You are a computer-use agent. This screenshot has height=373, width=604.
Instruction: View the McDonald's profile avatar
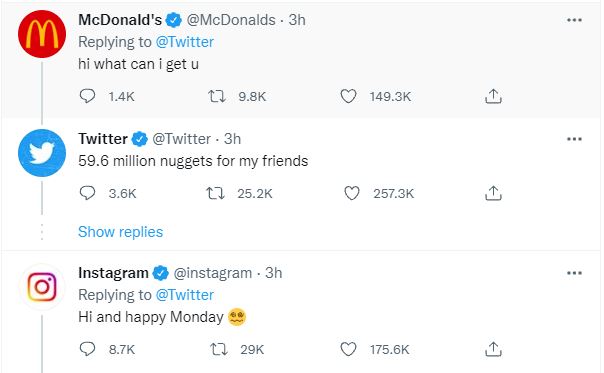coord(42,34)
